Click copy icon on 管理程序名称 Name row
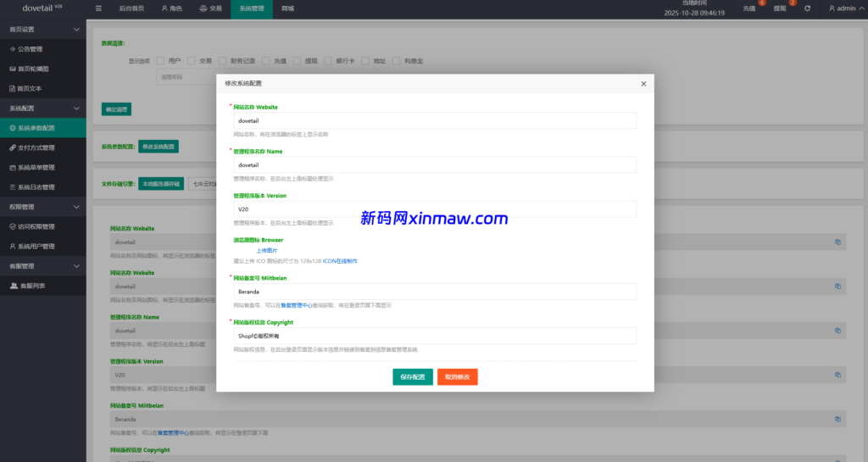This screenshot has height=462, width=868. (837, 331)
